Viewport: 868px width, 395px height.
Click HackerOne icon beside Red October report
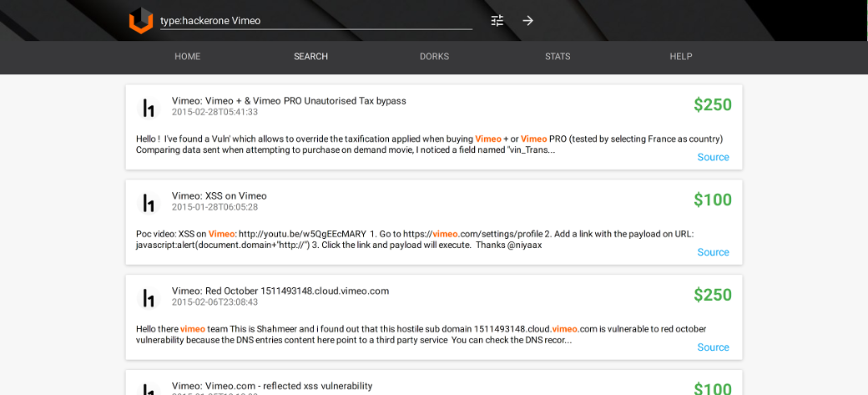click(149, 298)
